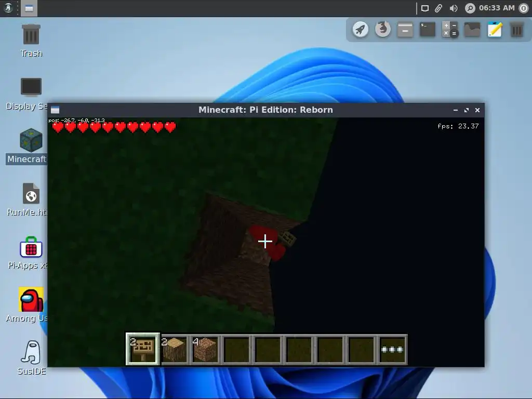
Task: Click the display icon in system tray
Action: pyautogui.click(x=425, y=8)
